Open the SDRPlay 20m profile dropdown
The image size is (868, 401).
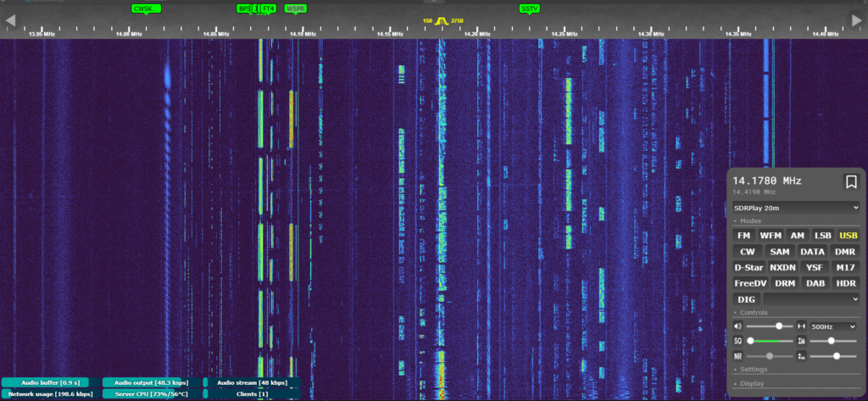(796, 207)
